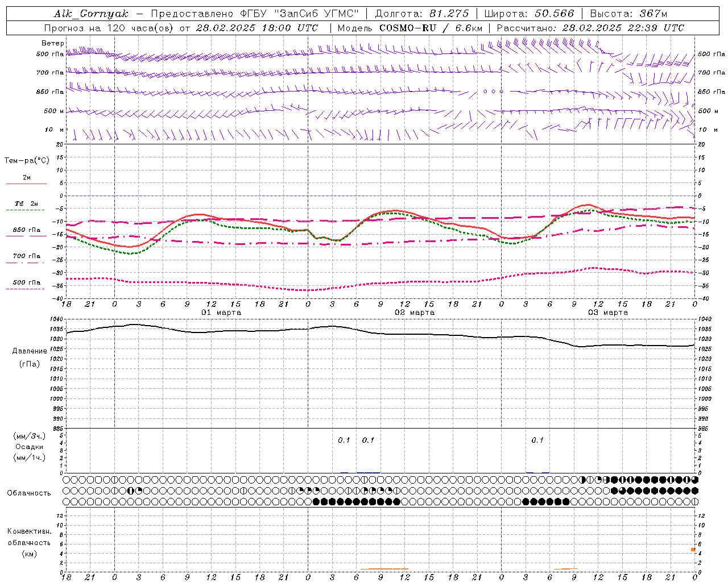The width and height of the screenshot is (728, 582).
Task: Click the orange convective cloud marker at right edge
Action: pyautogui.click(x=693, y=550)
